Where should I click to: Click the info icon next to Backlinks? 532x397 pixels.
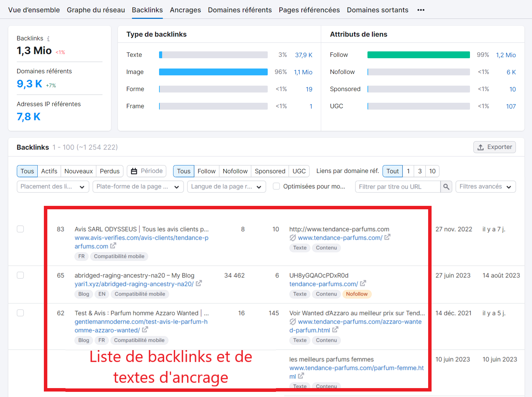click(x=48, y=38)
